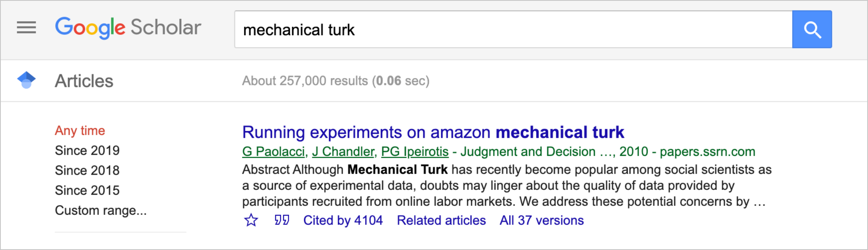This screenshot has width=868, height=250.
Task: Open author profile of PG Ipeirotis
Action: [x=414, y=152]
